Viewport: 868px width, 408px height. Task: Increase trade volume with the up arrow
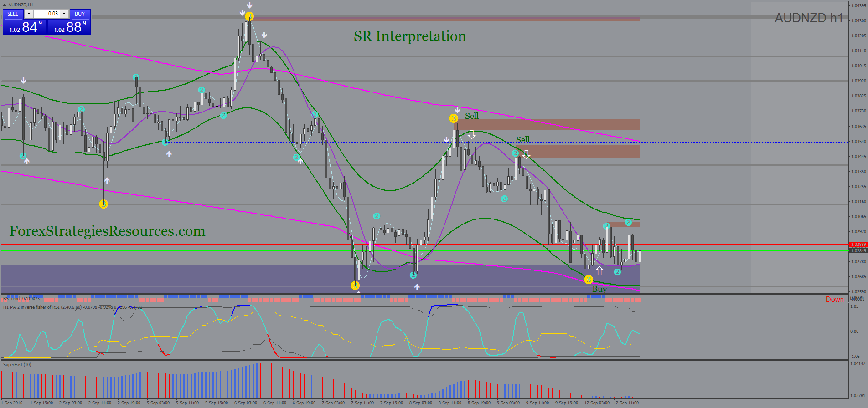64,14
